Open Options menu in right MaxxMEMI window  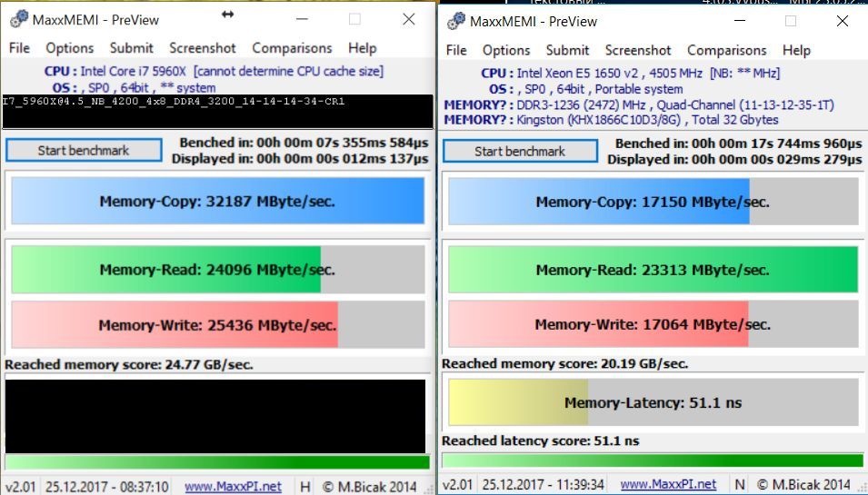tap(506, 50)
